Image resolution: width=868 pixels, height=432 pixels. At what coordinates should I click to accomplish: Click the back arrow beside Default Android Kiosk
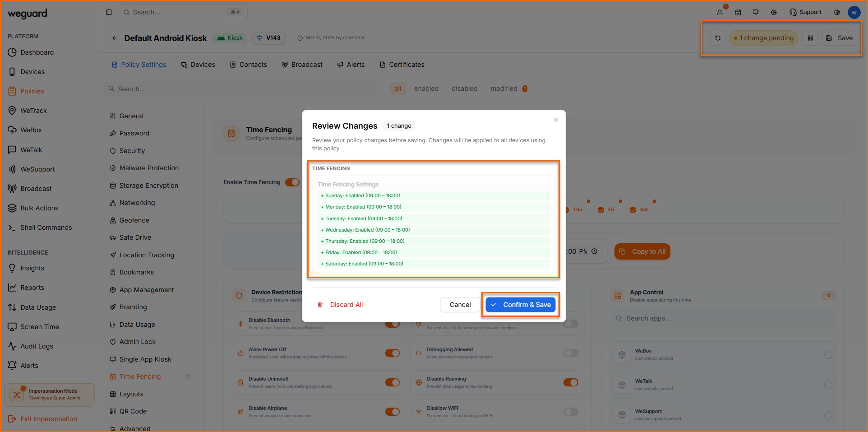point(115,38)
